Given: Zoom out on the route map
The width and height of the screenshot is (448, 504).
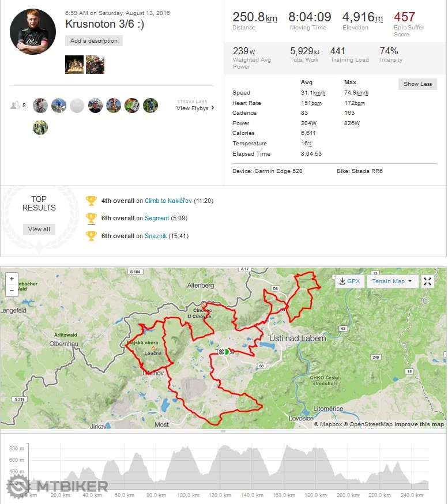Looking at the screenshot, I should pos(12,291).
